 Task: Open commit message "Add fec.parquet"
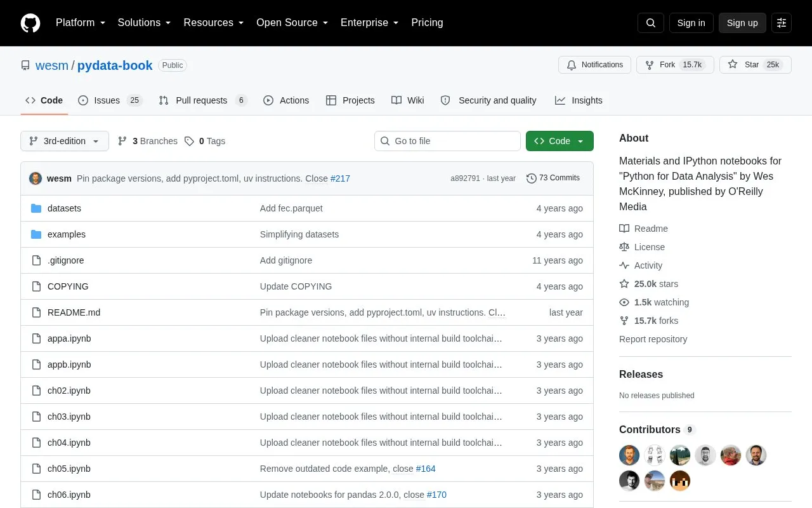(x=291, y=208)
